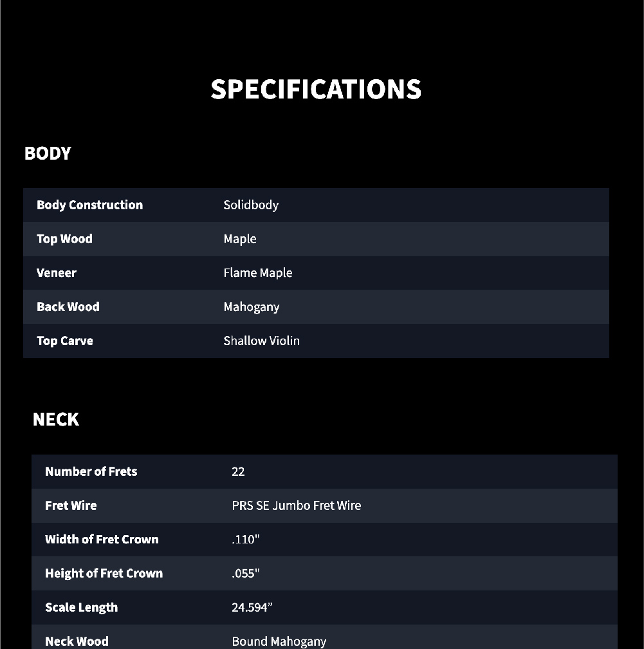
Task: Click the Mahogany back wood value
Action: coord(251,307)
